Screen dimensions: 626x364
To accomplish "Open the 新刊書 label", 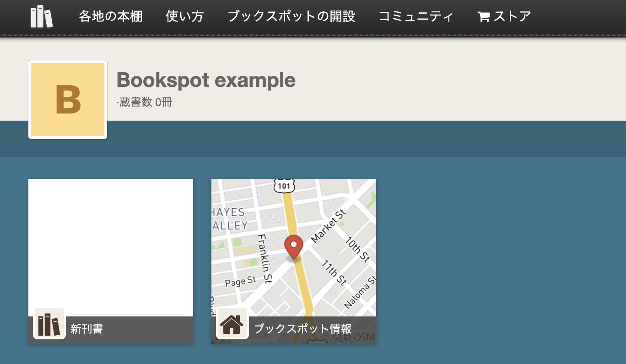I will tap(86, 329).
